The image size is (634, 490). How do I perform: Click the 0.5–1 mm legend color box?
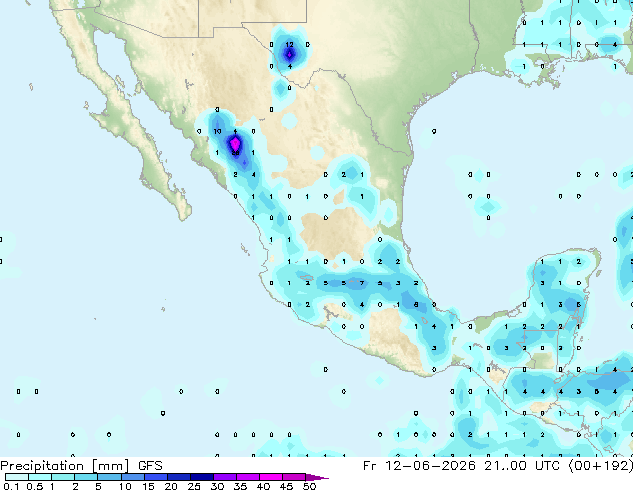(40, 477)
